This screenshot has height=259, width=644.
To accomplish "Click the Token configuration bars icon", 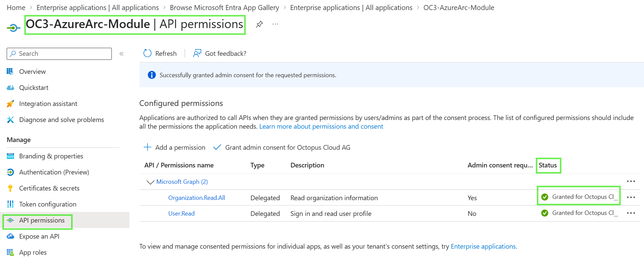I will pyautogui.click(x=10, y=204).
